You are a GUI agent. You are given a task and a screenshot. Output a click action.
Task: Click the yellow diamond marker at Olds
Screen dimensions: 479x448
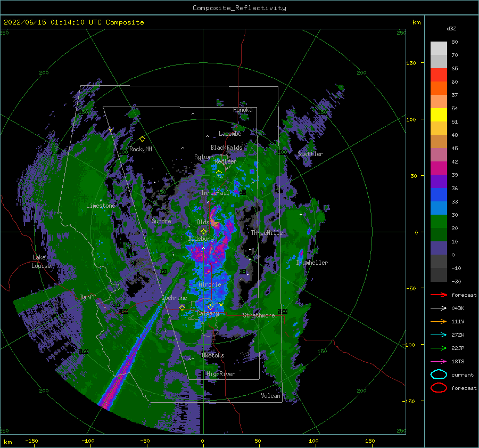click(x=203, y=232)
